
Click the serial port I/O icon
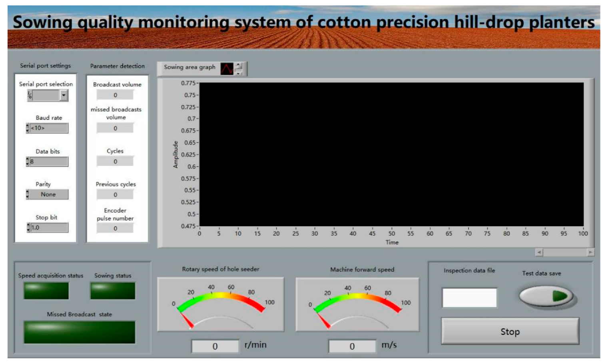[x=30, y=95]
